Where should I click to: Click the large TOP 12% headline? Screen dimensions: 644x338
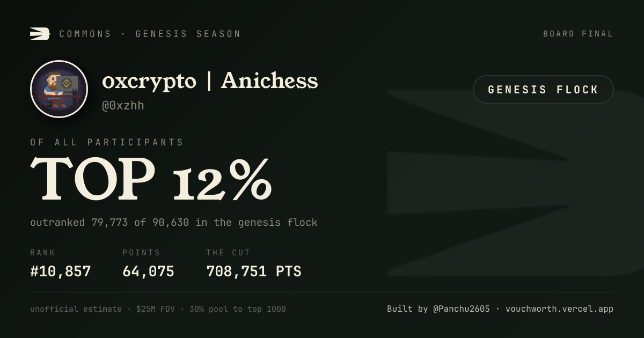click(151, 179)
